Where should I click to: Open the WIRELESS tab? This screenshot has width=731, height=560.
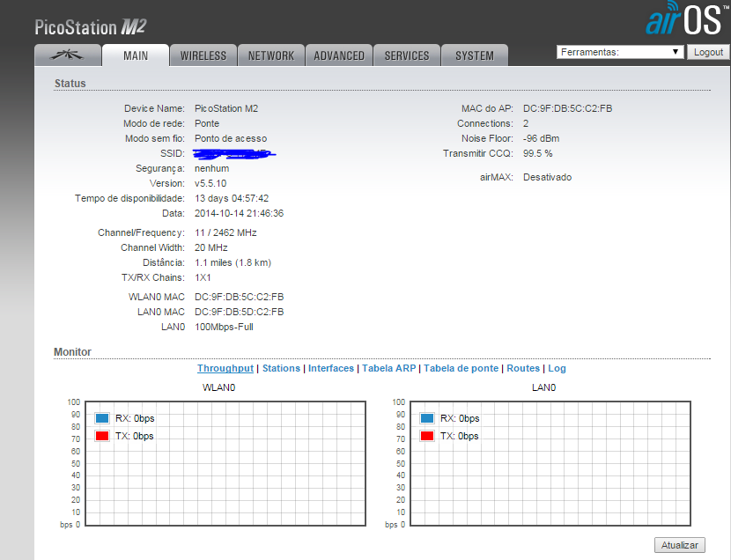(x=203, y=55)
